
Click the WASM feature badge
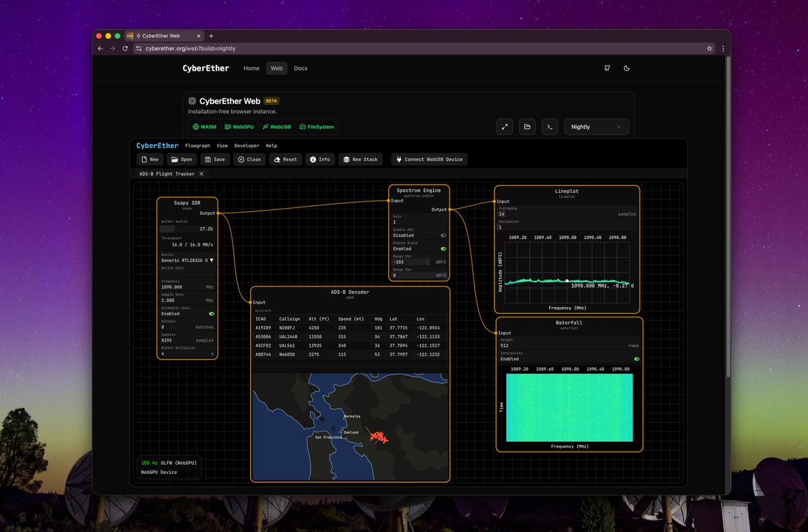click(205, 127)
